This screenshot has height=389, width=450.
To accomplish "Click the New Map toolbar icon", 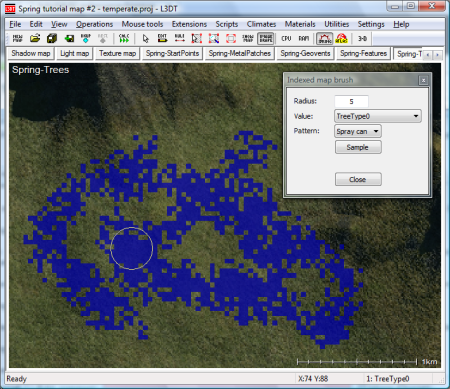I will [x=17, y=38].
